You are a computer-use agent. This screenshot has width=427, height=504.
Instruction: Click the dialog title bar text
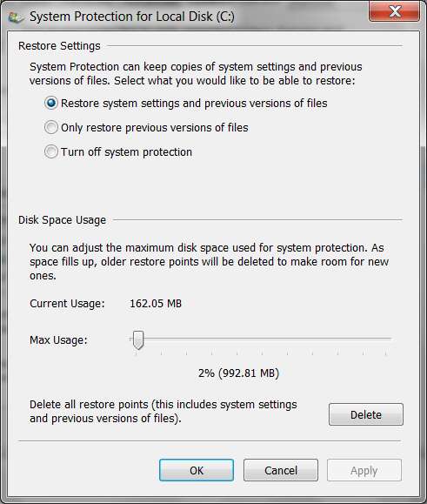click(132, 17)
